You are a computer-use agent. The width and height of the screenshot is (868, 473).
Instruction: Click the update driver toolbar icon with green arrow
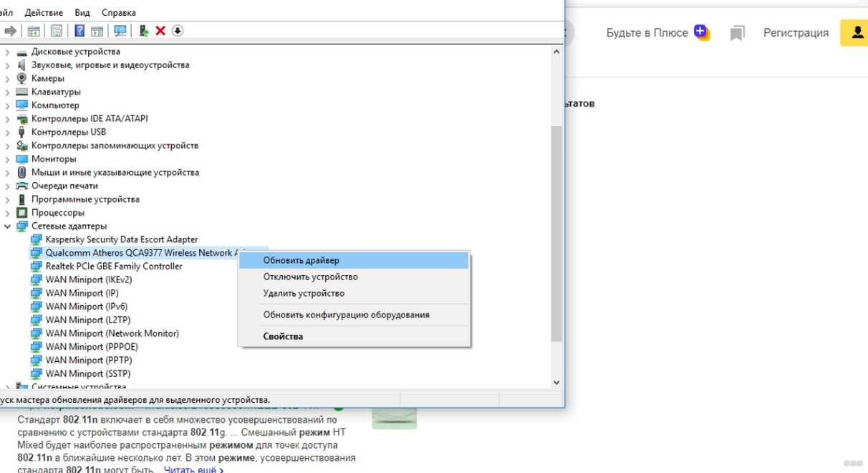coord(143,30)
